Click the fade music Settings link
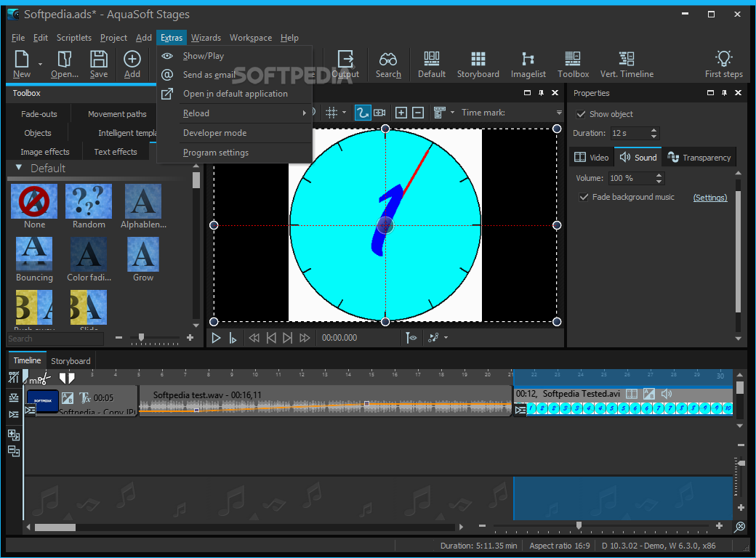This screenshot has width=756, height=558. [709, 198]
